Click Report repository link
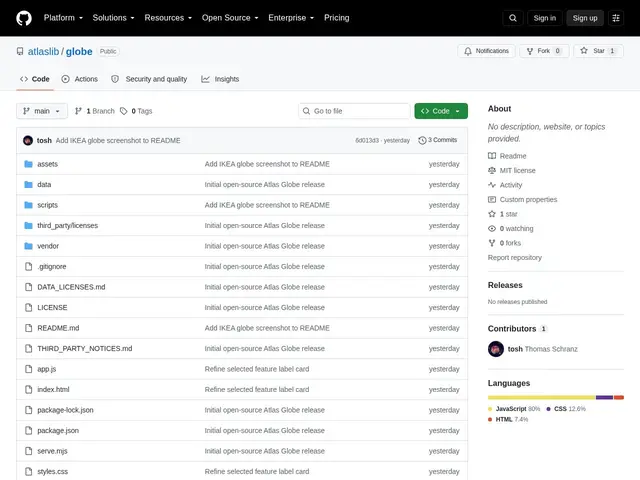The image size is (640, 480). coord(514,258)
